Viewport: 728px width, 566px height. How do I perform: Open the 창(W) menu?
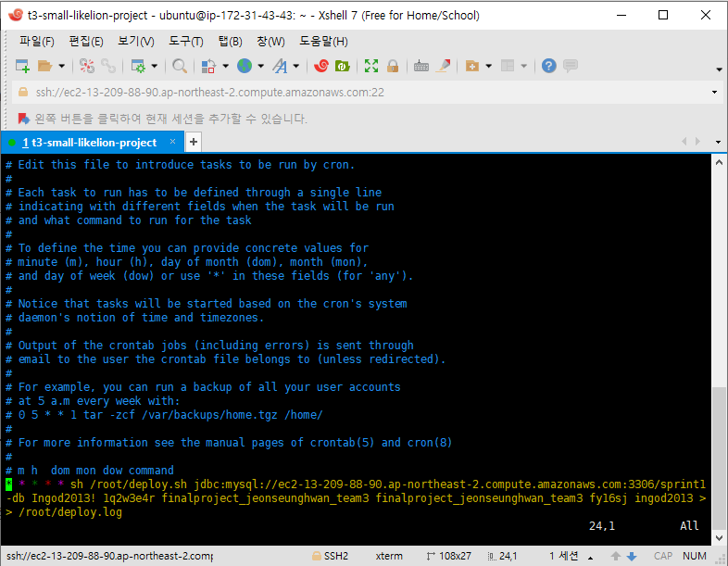[x=270, y=42]
